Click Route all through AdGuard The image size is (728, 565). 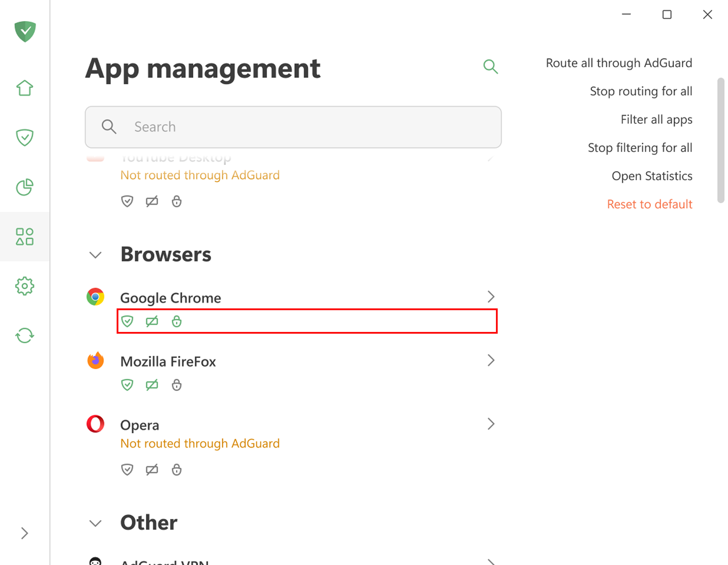pyautogui.click(x=618, y=63)
